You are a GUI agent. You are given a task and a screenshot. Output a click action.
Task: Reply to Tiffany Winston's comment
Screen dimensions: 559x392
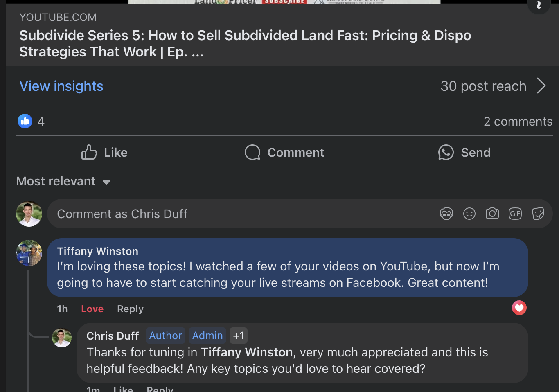(x=130, y=309)
